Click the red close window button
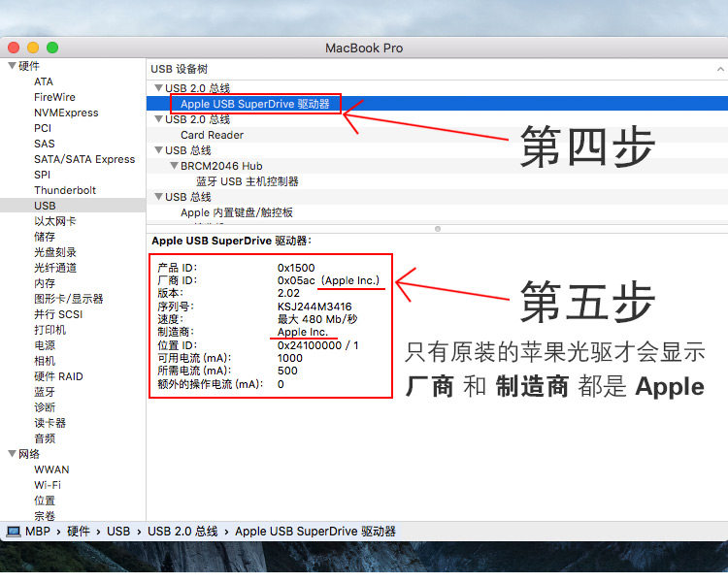This screenshot has height=582, width=728. point(14,48)
